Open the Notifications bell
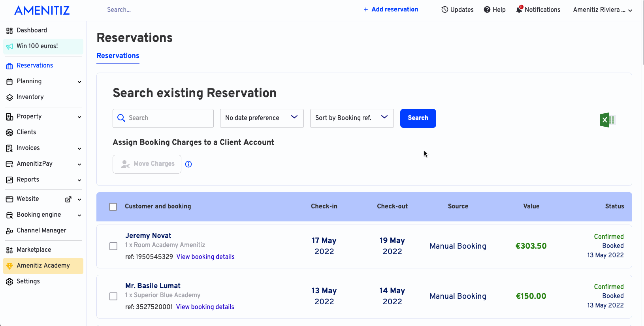Screen dimensions: 644x326 519,9
